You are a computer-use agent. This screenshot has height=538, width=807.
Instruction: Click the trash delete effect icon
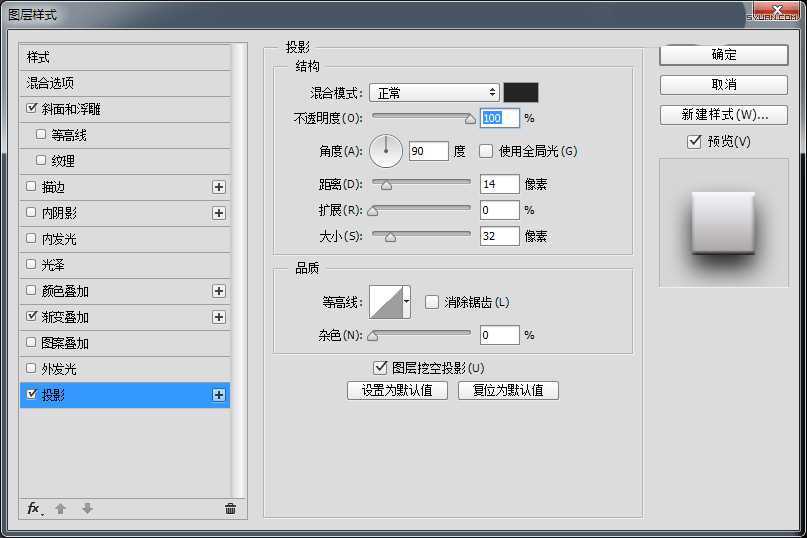(x=230, y=508)
